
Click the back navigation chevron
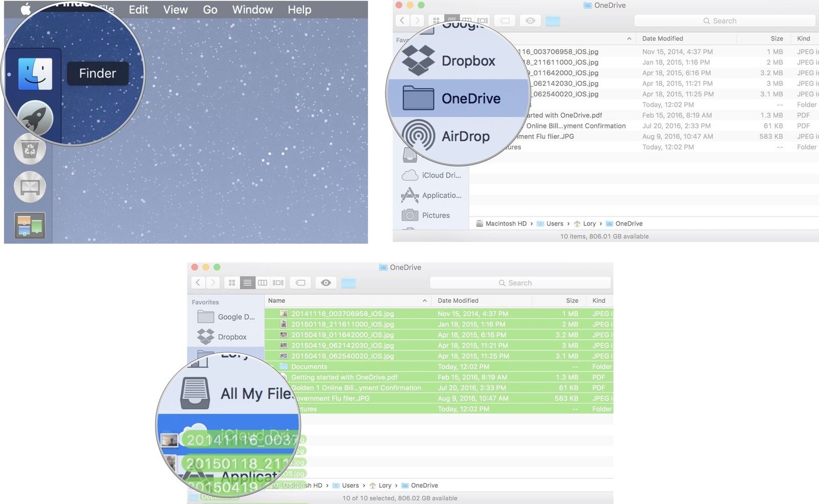click(198, 282)
